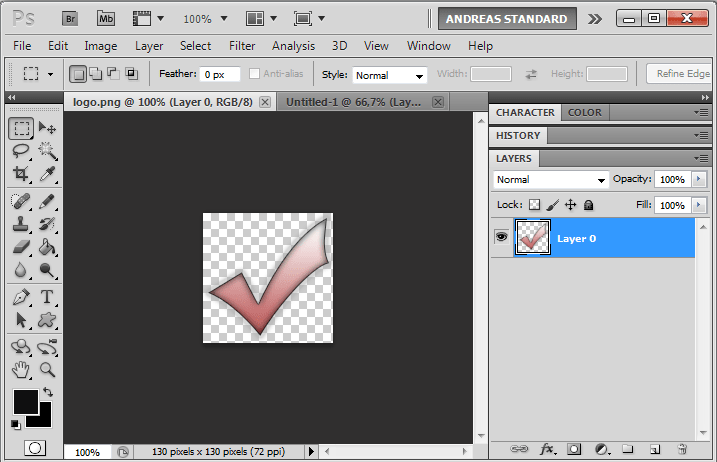Select the Healing Brush tool

pos(21,201)
